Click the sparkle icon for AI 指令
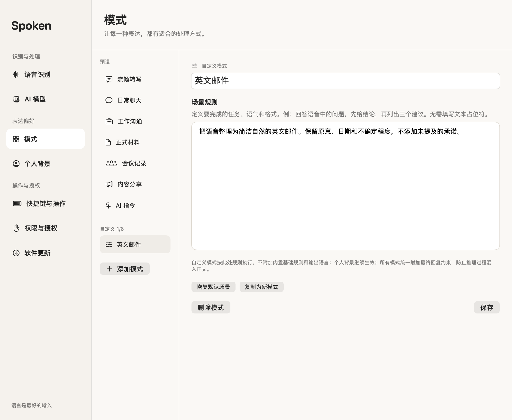Screen dimensions: 512x420 [x=108, y=205]
